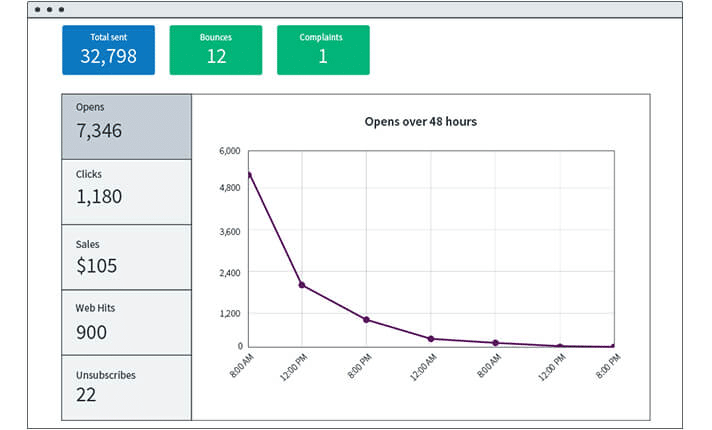This screenshot has height=430, width=712.
Task: Click the first 8:00 AM data point
Action: (x=248, y=174)
